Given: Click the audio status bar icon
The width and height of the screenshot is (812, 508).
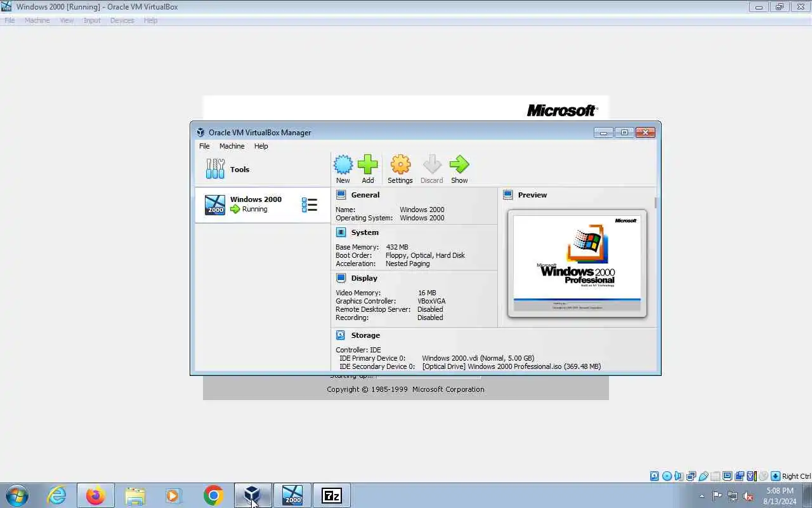Looking at the screenshot, I should 679,476.
